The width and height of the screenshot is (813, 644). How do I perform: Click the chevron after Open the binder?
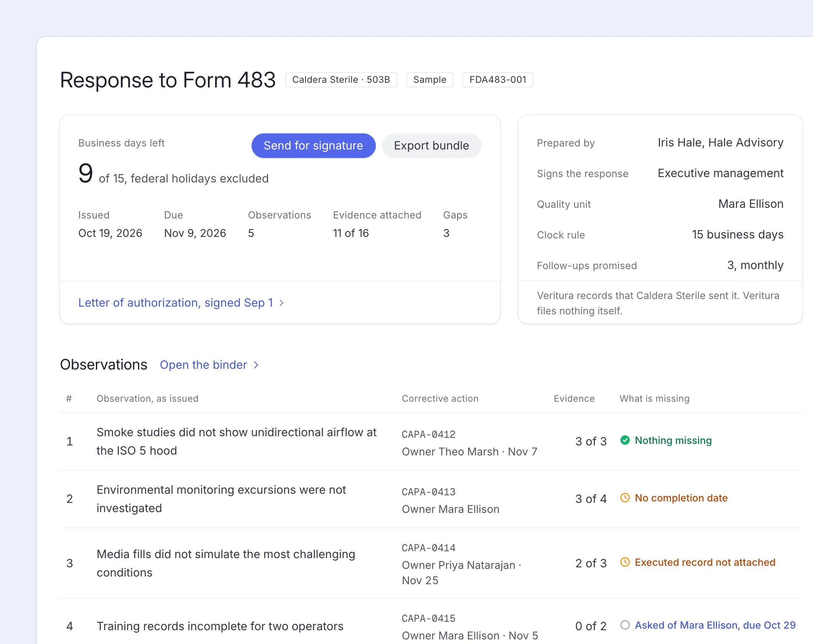(x=256, y=365)
